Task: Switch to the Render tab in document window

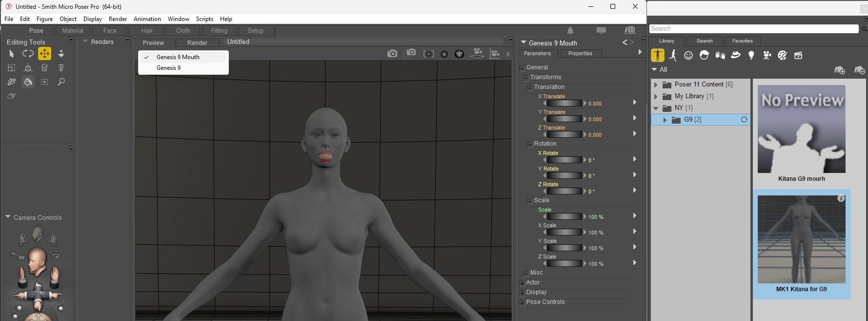Action: tap(197, 43)
